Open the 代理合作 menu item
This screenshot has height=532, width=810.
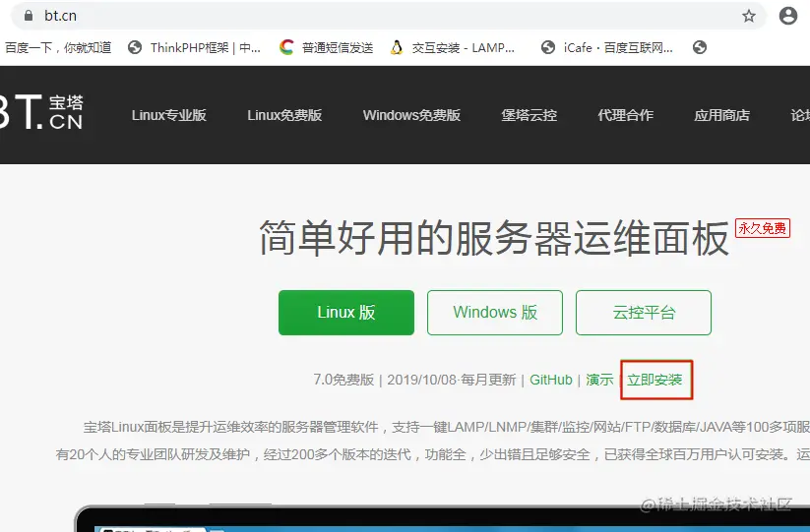pyautogui.click(x=626, y=115)
